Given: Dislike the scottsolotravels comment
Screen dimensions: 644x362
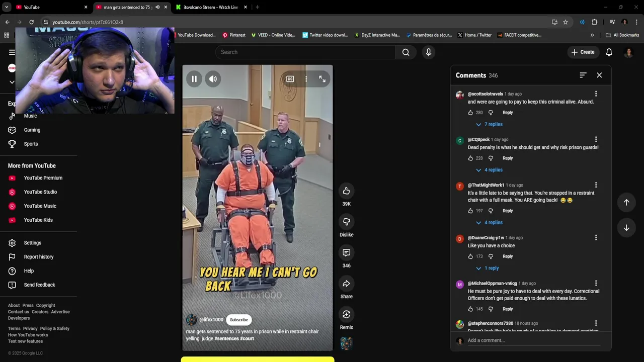Looking at the screenshot, I should pyautogui.click(x=491, y=113).
